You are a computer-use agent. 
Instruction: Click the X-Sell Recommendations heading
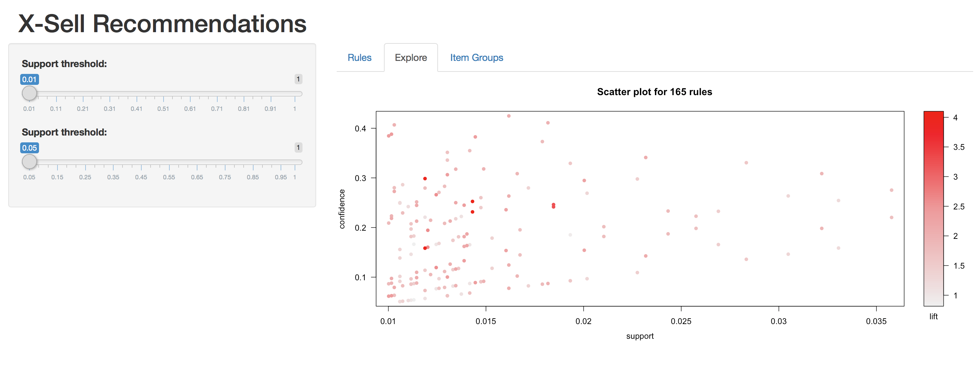pos(163,24)
